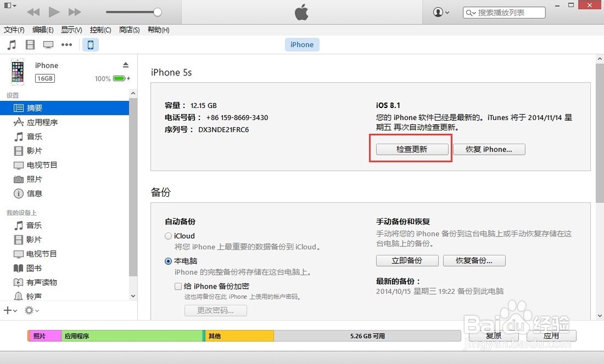Open the plus add dropdown in sidebar footer

[10, 310]
